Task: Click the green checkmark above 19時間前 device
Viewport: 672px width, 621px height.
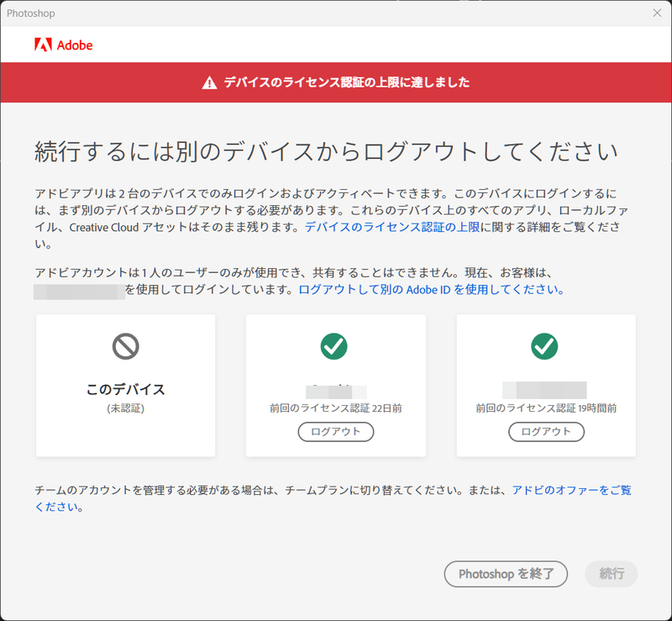Action: click(544, 346)
